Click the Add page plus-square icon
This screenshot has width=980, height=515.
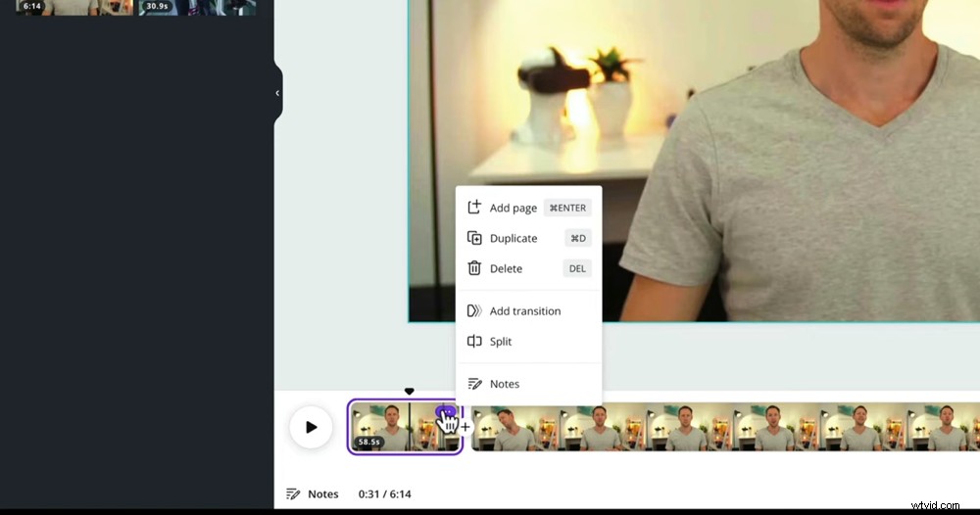click(x=474, y=208)
